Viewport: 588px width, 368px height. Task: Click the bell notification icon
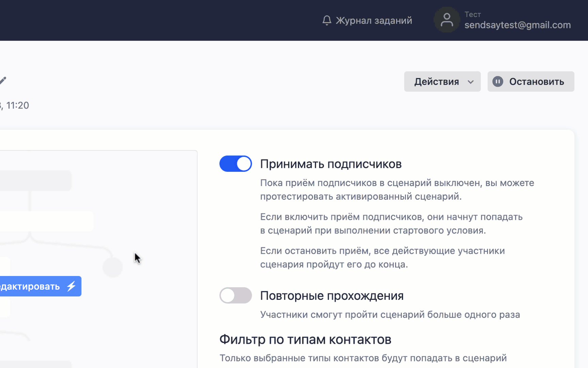(x=327, y=20)
